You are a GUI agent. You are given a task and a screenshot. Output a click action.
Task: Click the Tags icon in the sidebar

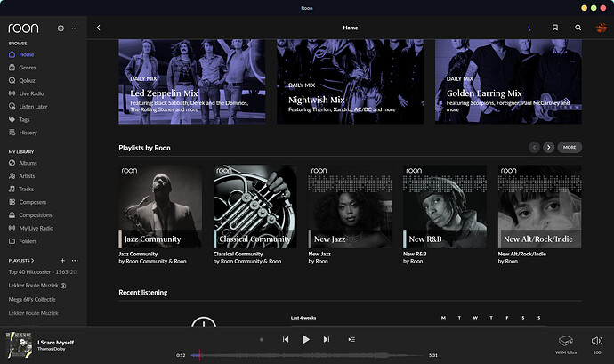tap(12, 119)
